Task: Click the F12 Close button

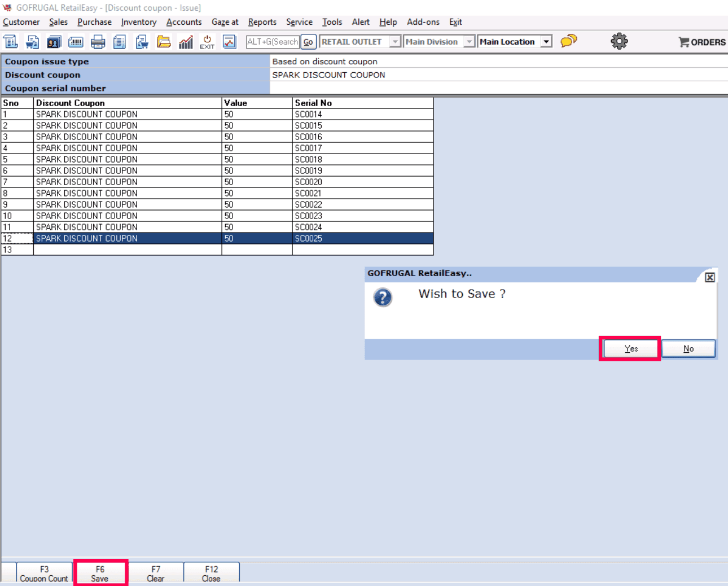Action: 211,574
